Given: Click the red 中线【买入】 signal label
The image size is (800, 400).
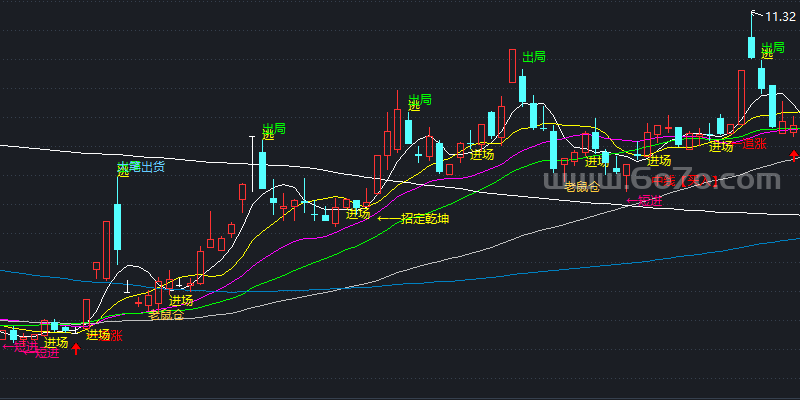Looking at the screenshot, I should pos(685,180).
